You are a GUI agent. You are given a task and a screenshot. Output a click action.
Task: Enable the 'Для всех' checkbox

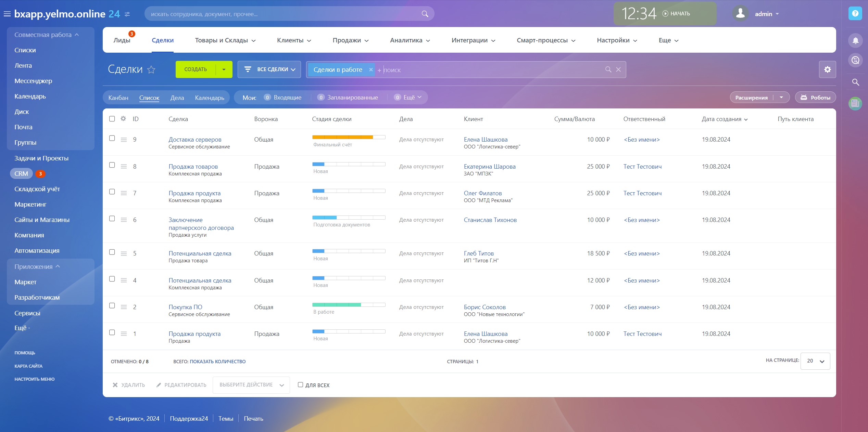click(x=300, y=385)
